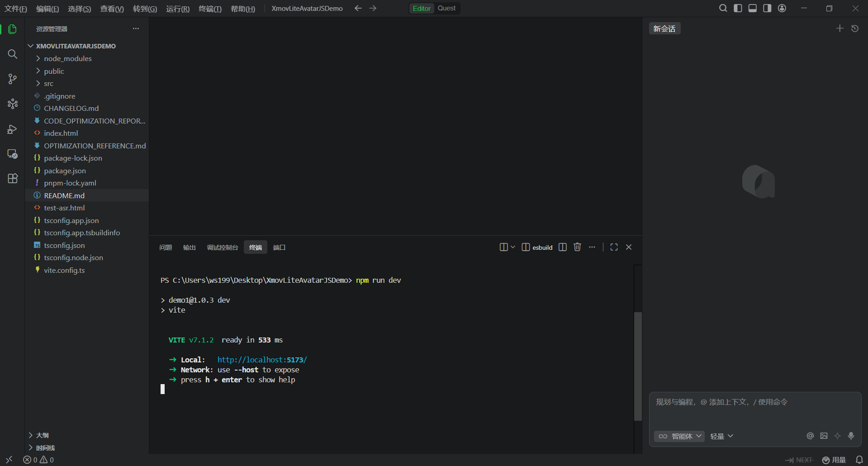
Task: Expand the node_modules folder
Action: [x=87, y=58]
